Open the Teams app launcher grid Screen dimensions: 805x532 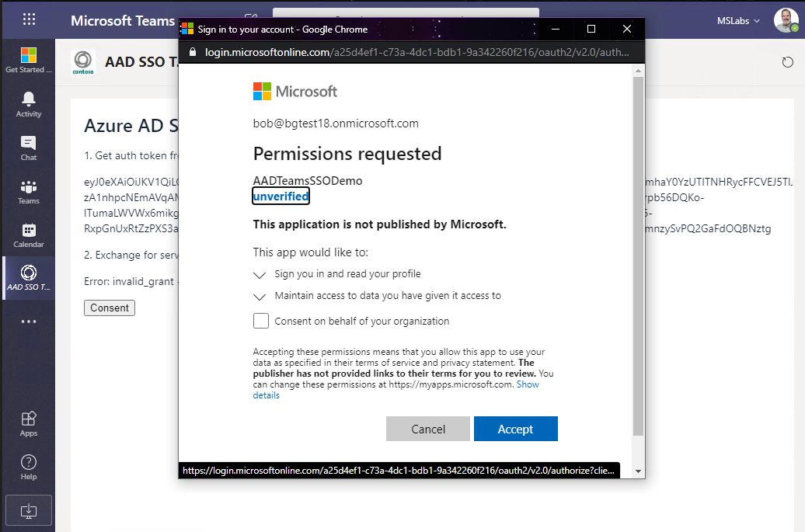[30, 19]
